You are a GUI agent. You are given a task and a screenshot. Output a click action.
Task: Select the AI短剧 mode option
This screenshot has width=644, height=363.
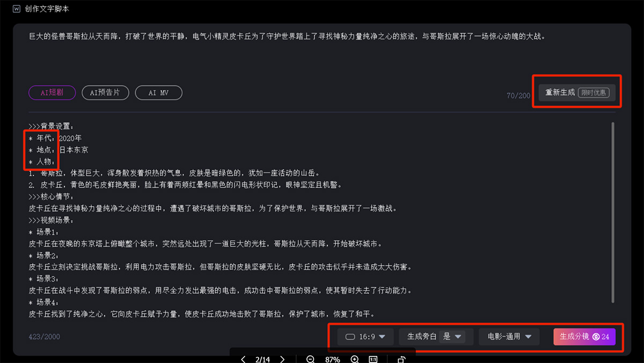pos(52,92)
